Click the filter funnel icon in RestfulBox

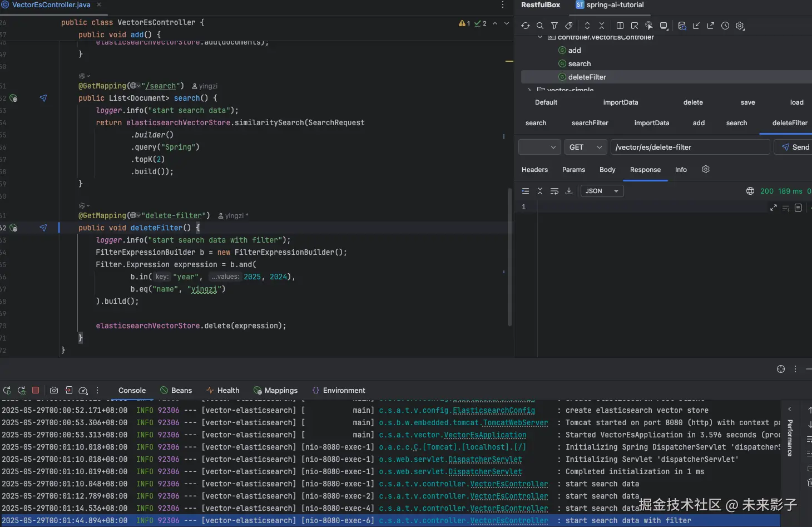(x=554, y=26)
